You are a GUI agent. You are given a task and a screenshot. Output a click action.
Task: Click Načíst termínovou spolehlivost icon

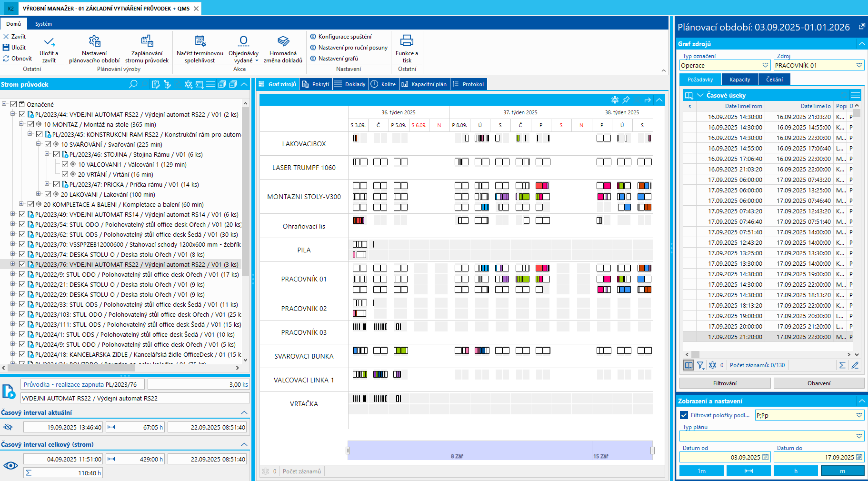pyautogui.click(x=200, y=41)
